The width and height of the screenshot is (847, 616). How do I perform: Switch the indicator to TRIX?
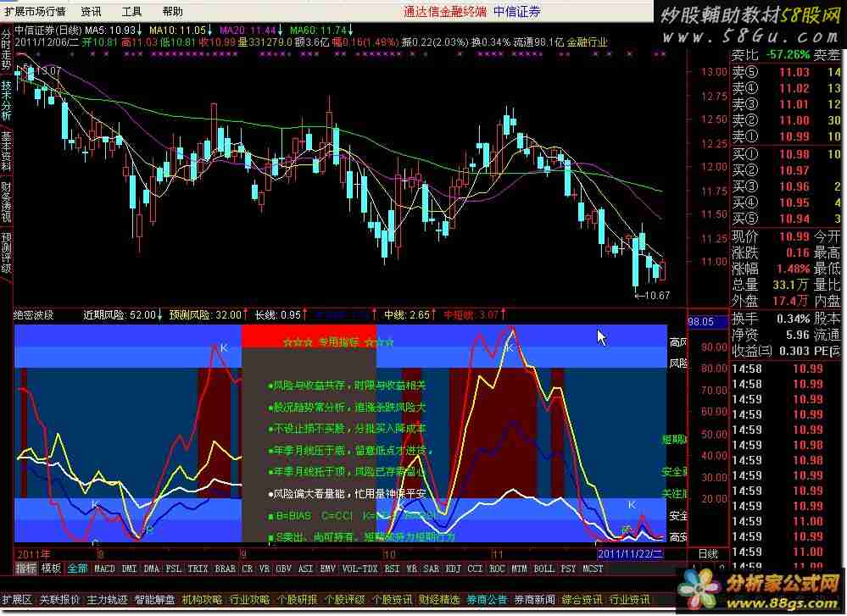coord(198,569)
